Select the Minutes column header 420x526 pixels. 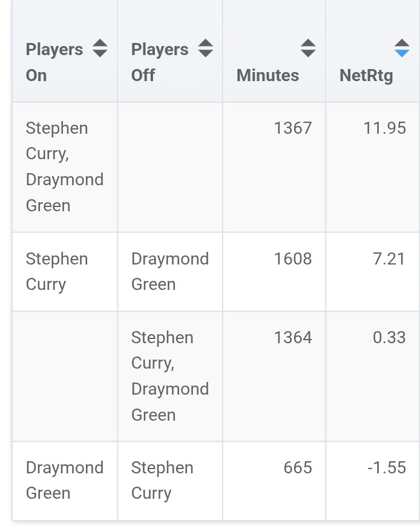[267, 75]
